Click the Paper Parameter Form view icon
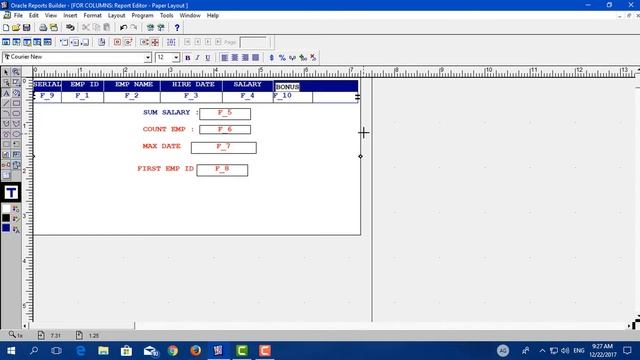The width and height of the screenshot is (640, 360). click(x=47, y=42)
